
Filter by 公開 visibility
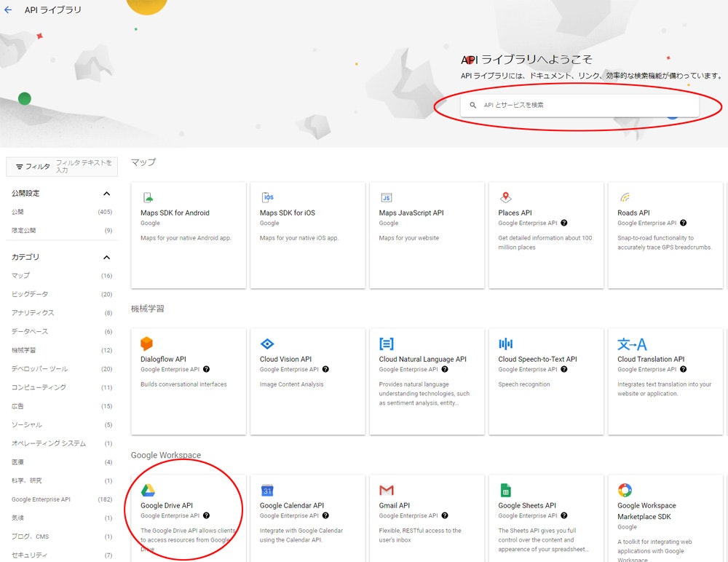[62, 212]
